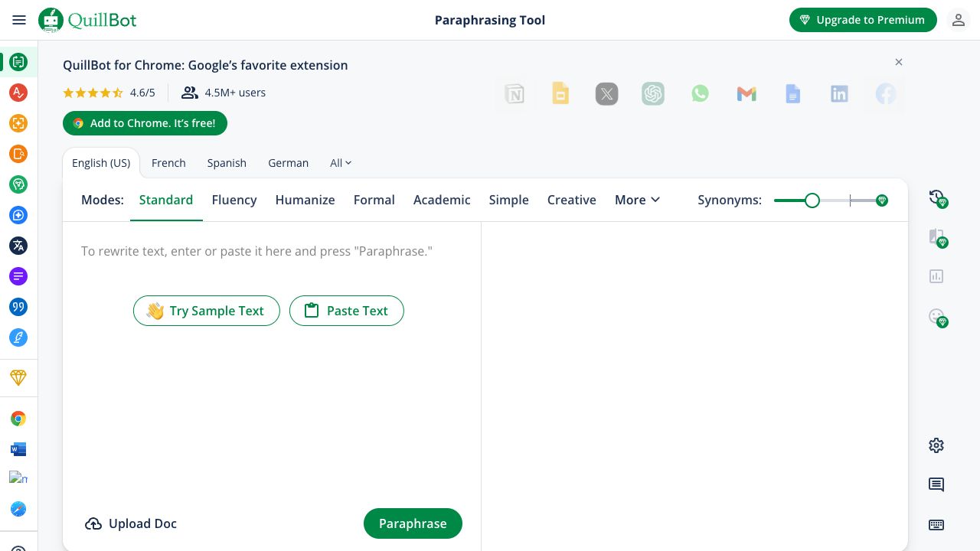Viewport: 980px width, 551px height.
Task: Open the paraphraser settings gear
Action: point(936,445)
